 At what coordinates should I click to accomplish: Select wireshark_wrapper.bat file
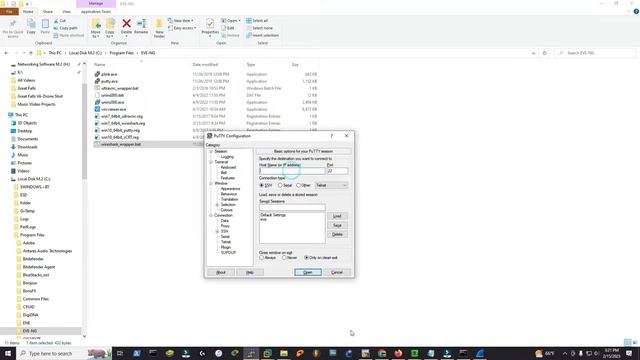coord(121,144)
